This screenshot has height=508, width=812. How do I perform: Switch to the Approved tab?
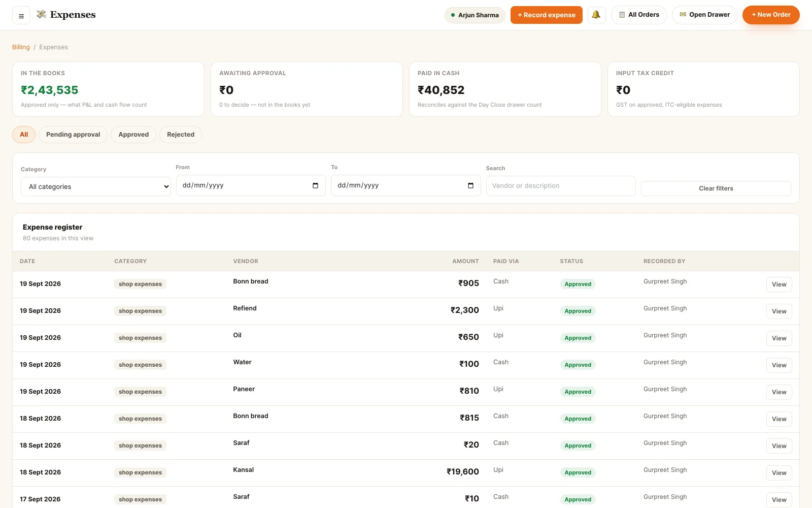pyautogui.click(x=133, y=135)
